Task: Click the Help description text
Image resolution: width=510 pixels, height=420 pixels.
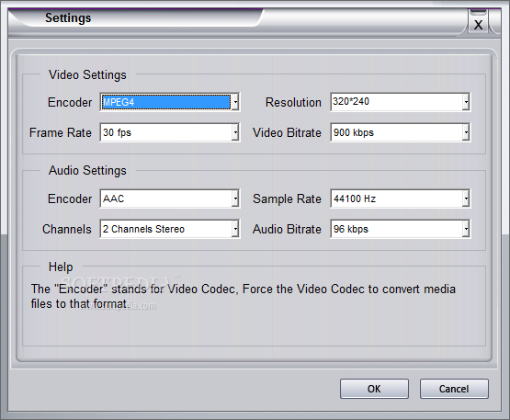Action: tap(243, 296)
